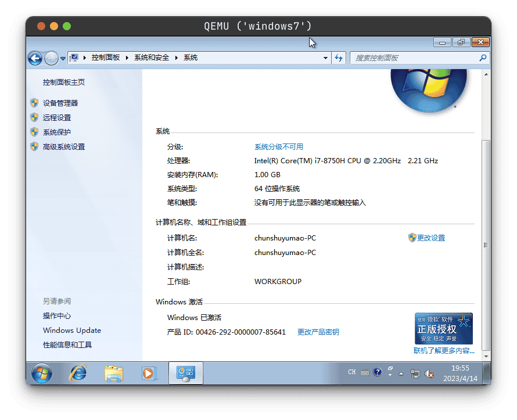Select computer name value beside 计算机名:
The width and height of the screenshot is (517, 420).
click(x=285, y=238)
